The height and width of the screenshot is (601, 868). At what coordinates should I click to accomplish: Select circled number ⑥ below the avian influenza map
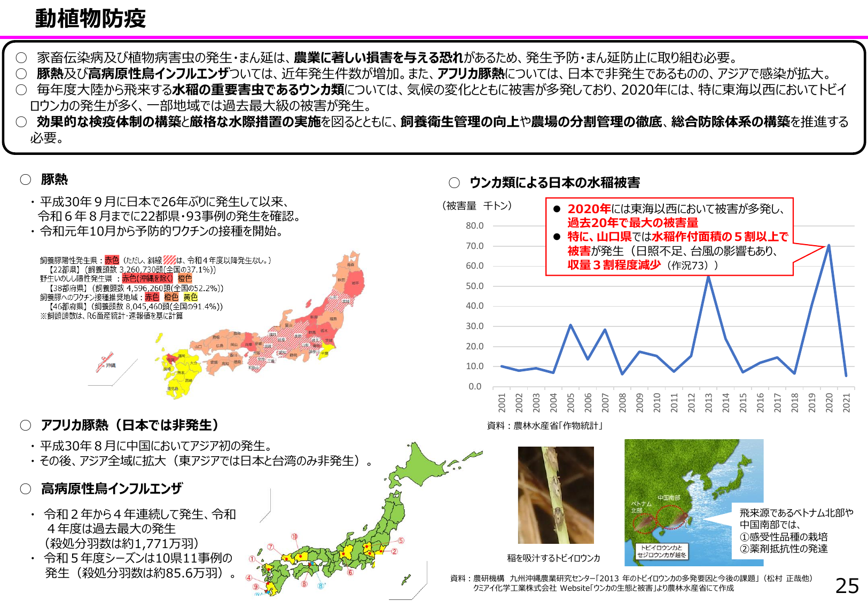350,572
